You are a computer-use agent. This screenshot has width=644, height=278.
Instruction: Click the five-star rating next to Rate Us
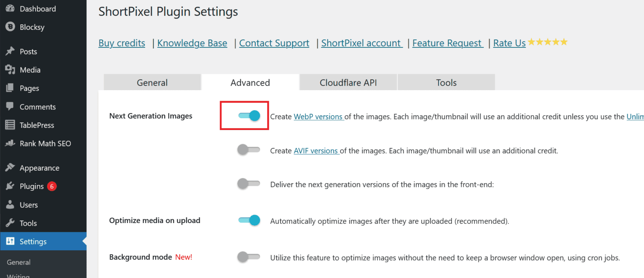(548, 42)
